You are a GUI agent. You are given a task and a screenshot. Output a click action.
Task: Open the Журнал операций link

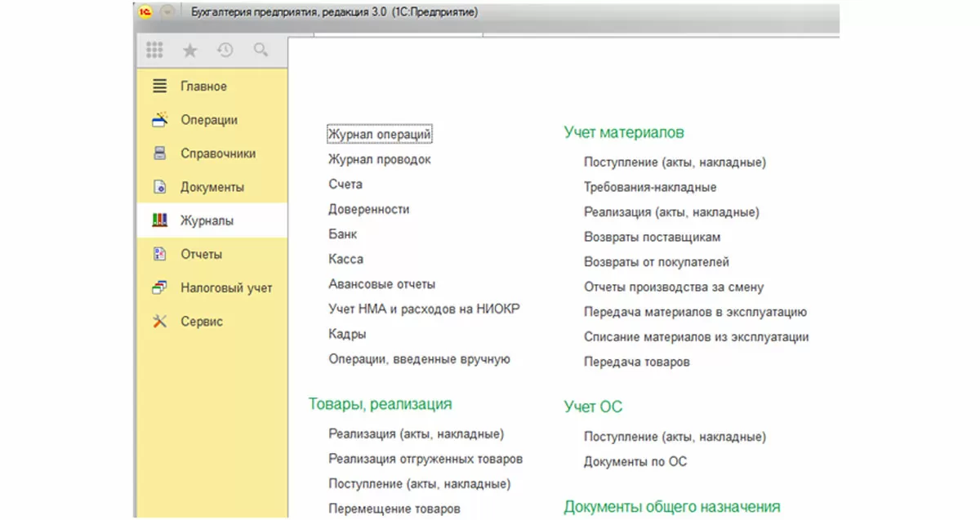point(379,134)
